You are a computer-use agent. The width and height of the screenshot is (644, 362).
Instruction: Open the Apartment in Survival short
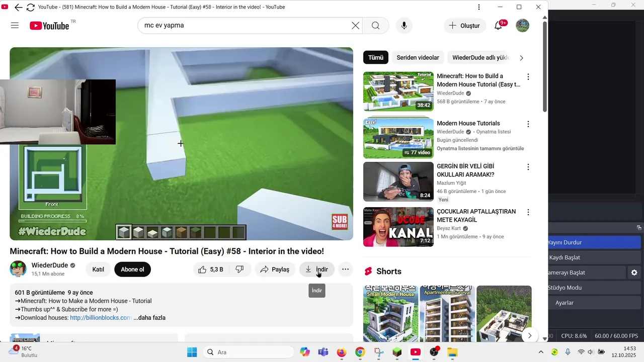pos(447,314)
